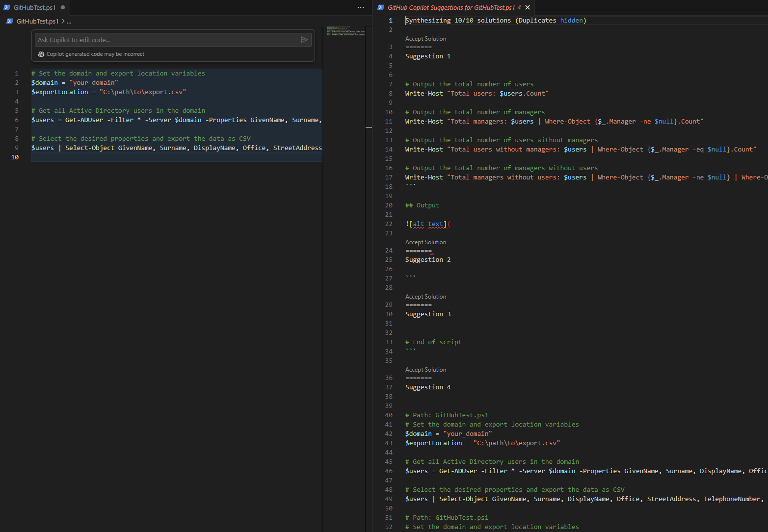
Task: Click the left editor scrollbar marker
Action: [369, 127]
